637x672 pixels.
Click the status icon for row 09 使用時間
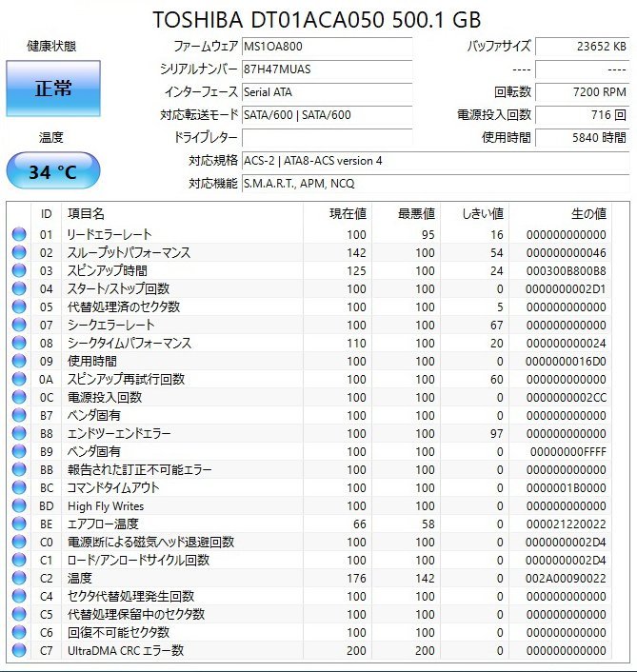pyautogui.click(x=19, y=361)
